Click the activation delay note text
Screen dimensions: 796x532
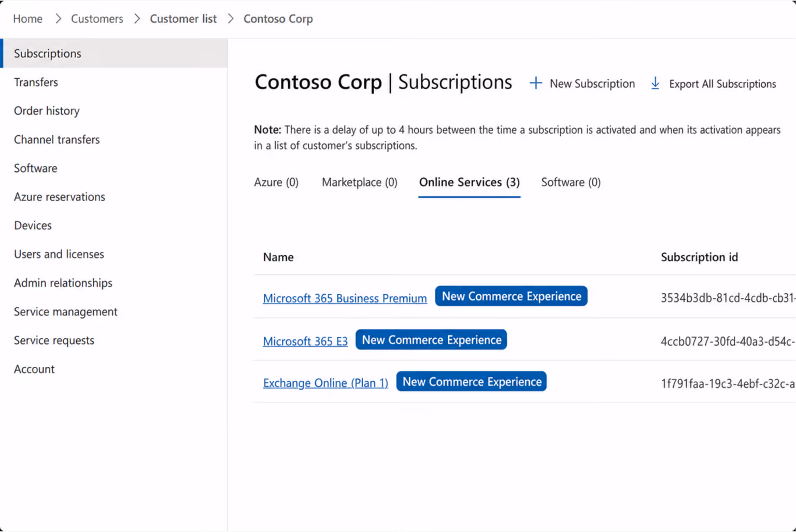517,138
